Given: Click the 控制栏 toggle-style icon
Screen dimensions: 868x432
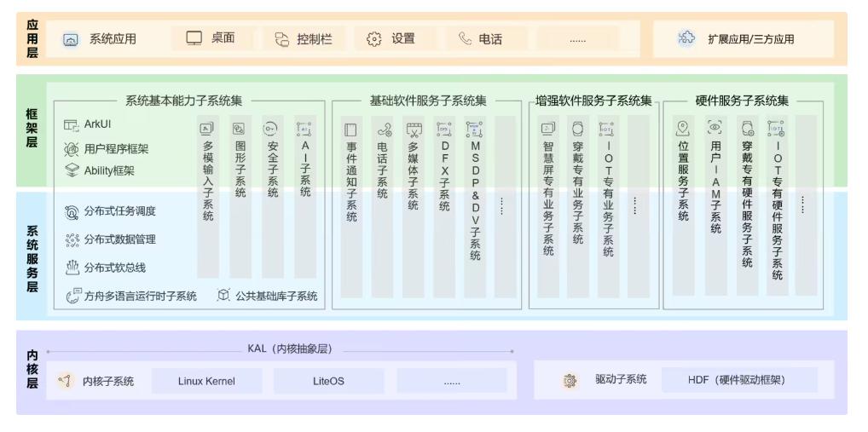Looking at the screenshot, I should pos(282,39).
